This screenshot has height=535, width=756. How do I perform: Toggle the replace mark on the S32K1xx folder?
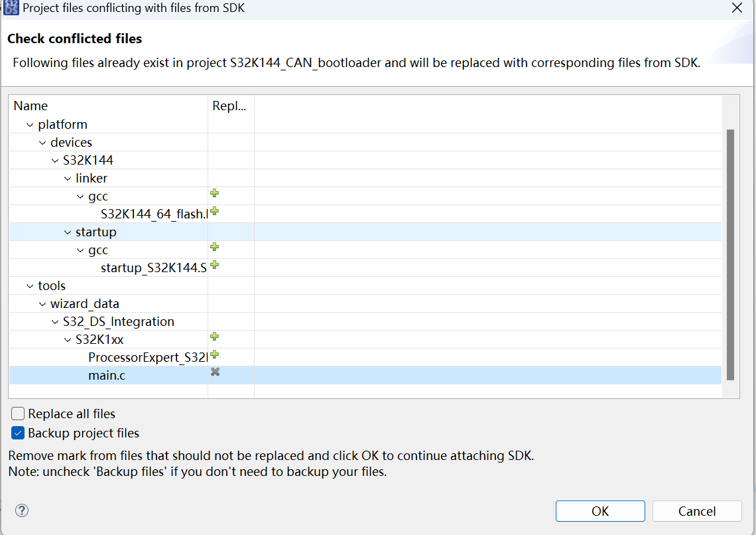pos(214,337)
